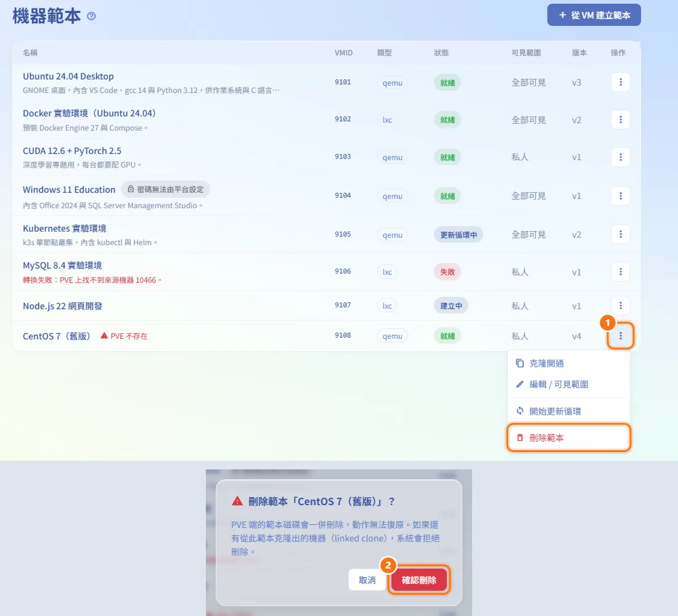Screen dimensions: 678x616
Task: Click the Docker 實驗環境（Ubuntu 24.04）name
Action: pyautogui.click(x=89, y=113)
